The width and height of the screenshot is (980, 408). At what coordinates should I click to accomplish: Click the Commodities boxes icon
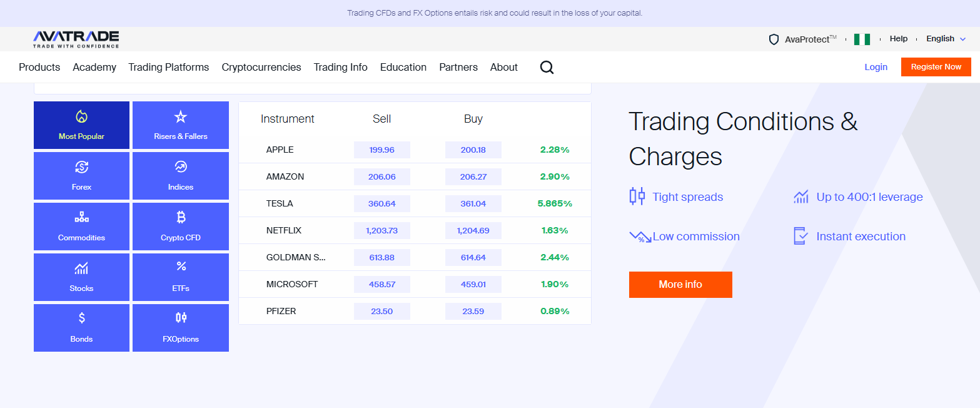pos(81,218)
